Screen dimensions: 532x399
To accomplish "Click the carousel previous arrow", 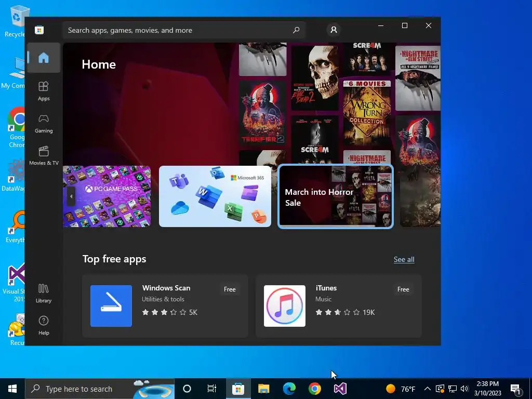I will click(71, 196).
